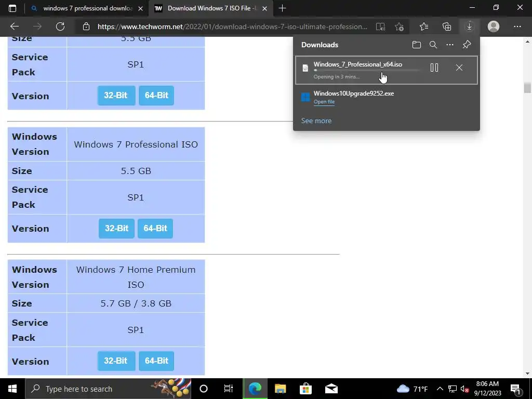532x399 pixels.
Task: Open the browser profile menu
Action: (494, 26)
